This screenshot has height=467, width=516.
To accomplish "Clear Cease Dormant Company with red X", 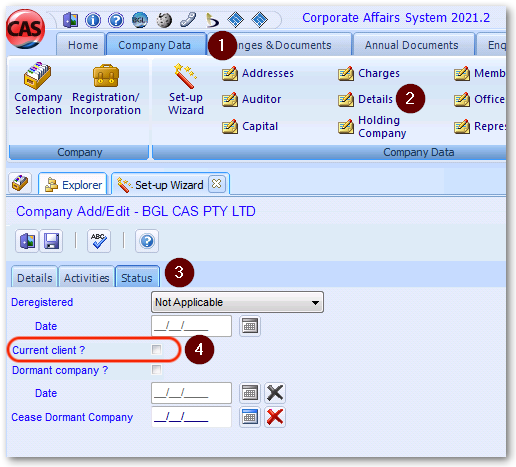I will click(275, 417).
